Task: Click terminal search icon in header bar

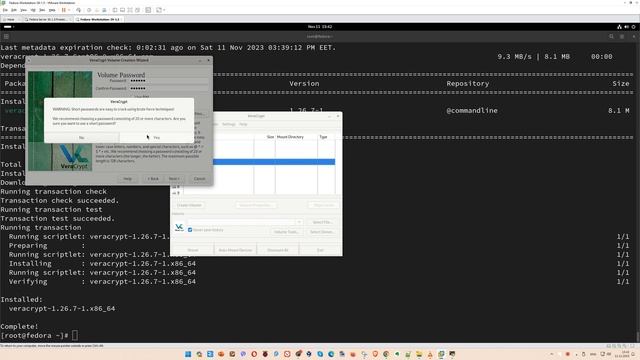Action: coord(611,36)
